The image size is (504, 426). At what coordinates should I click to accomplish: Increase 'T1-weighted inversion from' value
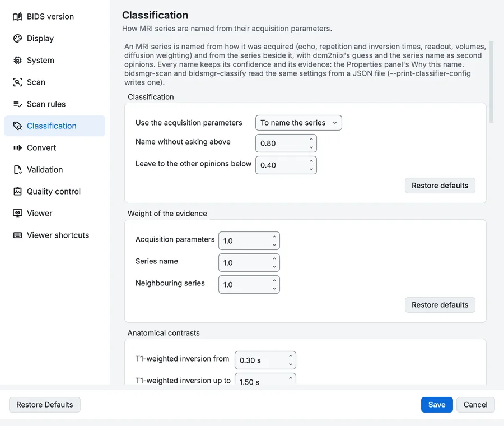coord(291,356)
